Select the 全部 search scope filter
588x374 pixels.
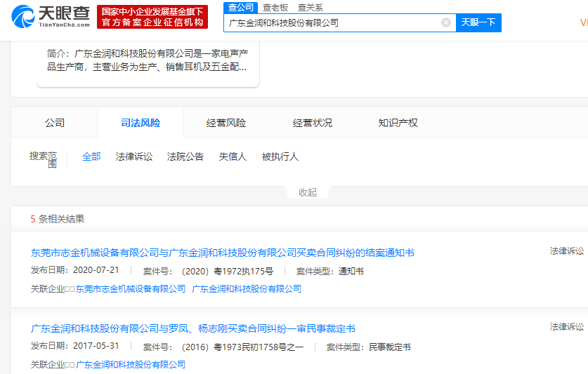91,156
